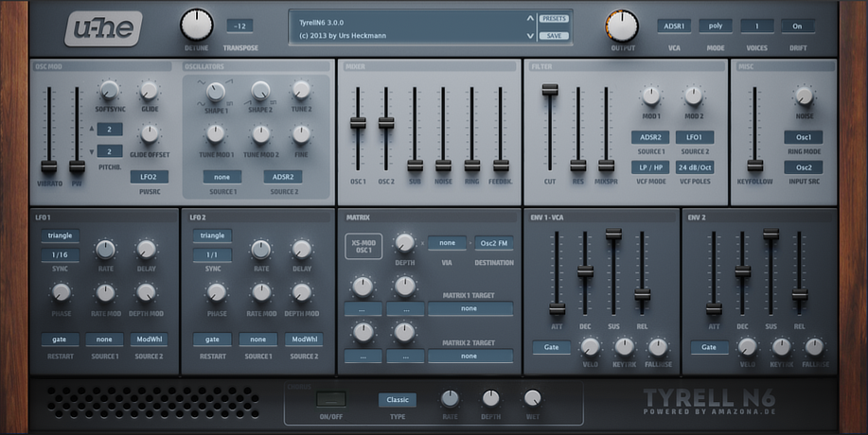Click the Voices value field
The image size is (868, 435).
coord(756,26)
